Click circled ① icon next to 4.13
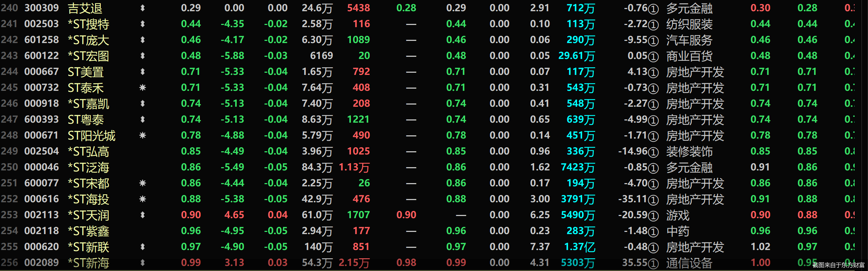Viewport: 868px width, 271px height. click(x=653, y=72)
